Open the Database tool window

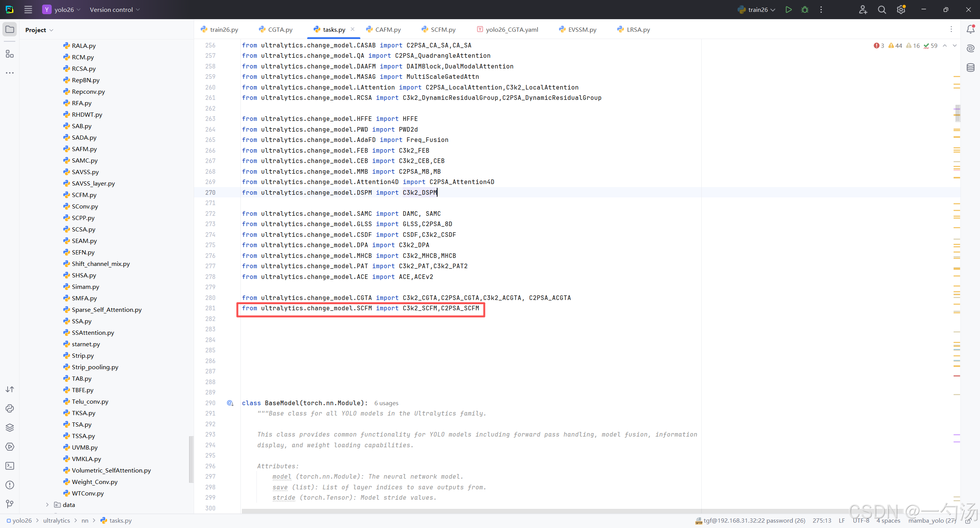click(970, 68)
